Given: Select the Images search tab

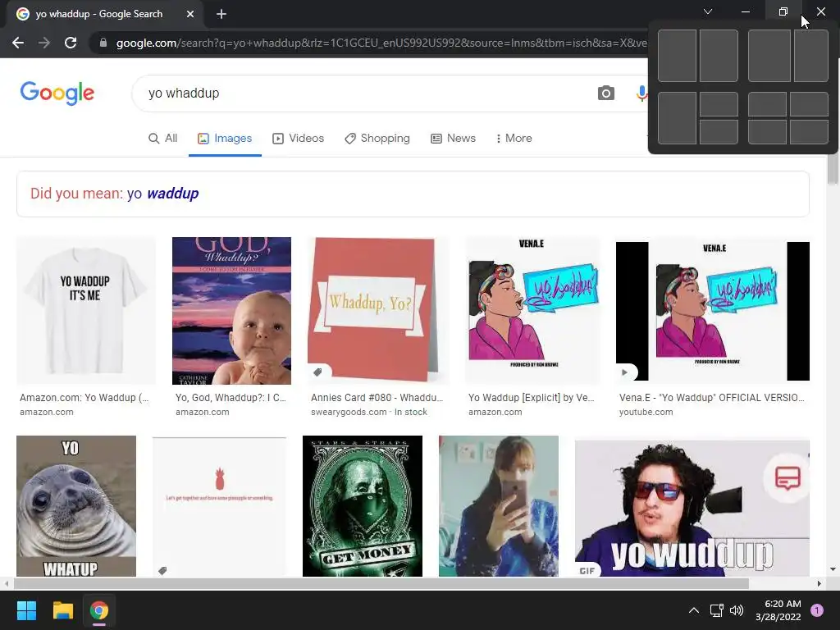Looking at the screenshot, I should pyautogui.click(x=225, y=138).
